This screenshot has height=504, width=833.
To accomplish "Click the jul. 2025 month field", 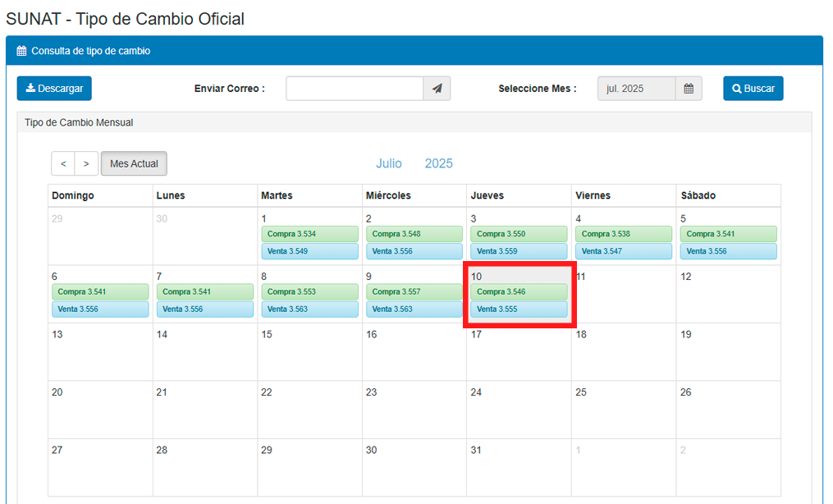I will (x=636, y=88).
